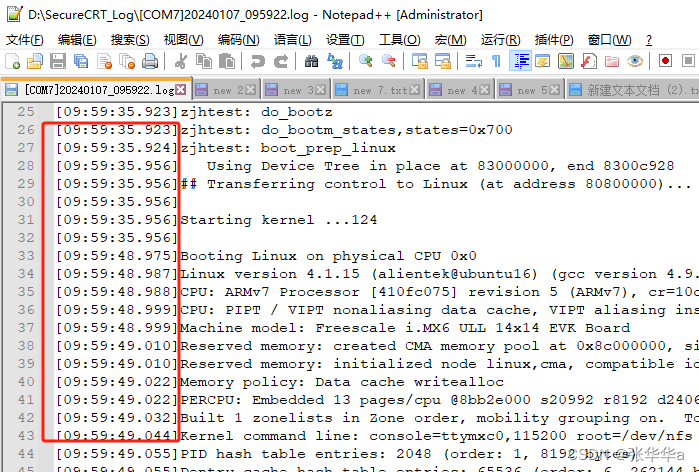
Task: Close the new 5 tab
Action: [555, 90]
